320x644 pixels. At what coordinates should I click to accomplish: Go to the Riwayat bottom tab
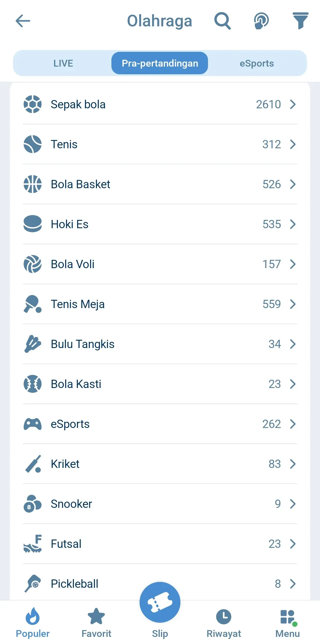pos(224,622)
